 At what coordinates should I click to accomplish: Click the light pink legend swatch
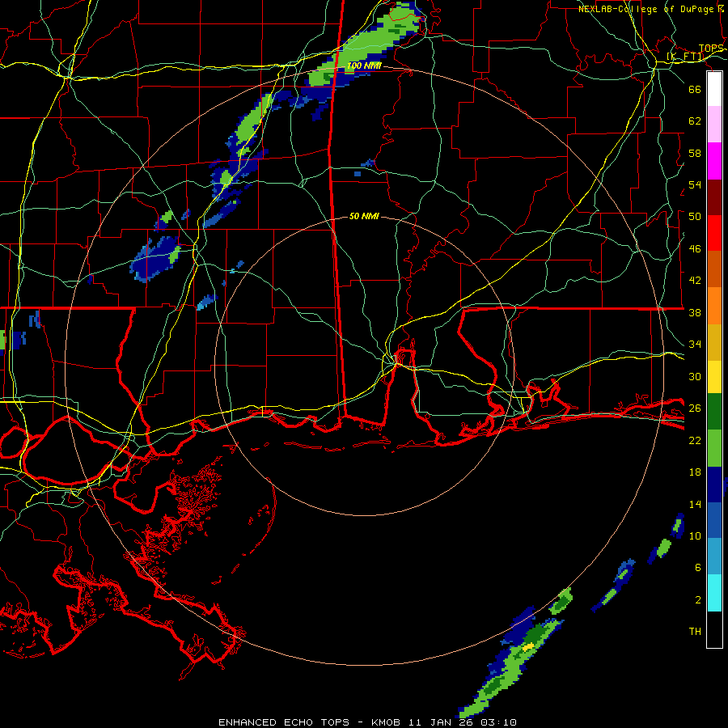click(714, 125)
